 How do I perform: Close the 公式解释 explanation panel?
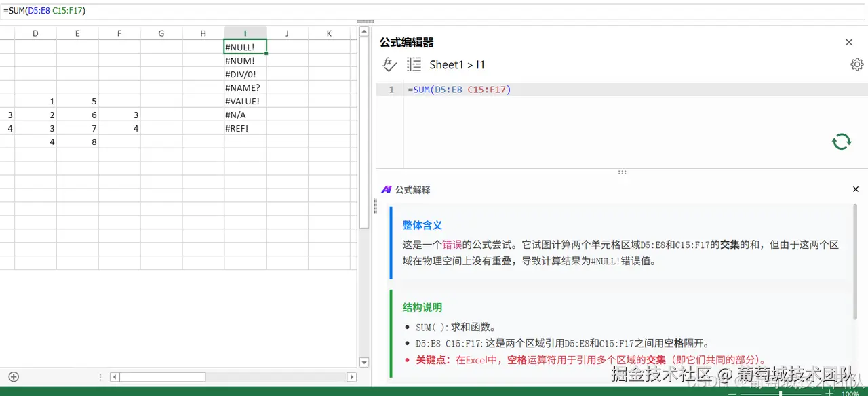click(855, 189)
